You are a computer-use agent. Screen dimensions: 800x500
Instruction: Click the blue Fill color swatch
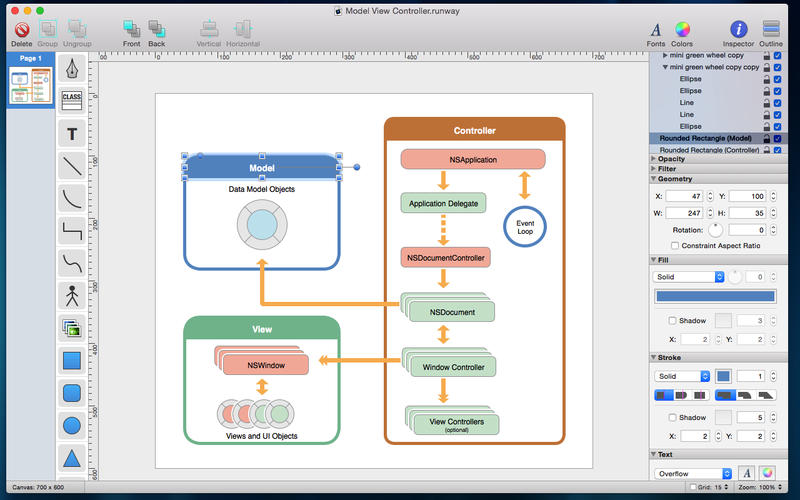(x=715, y=296)
